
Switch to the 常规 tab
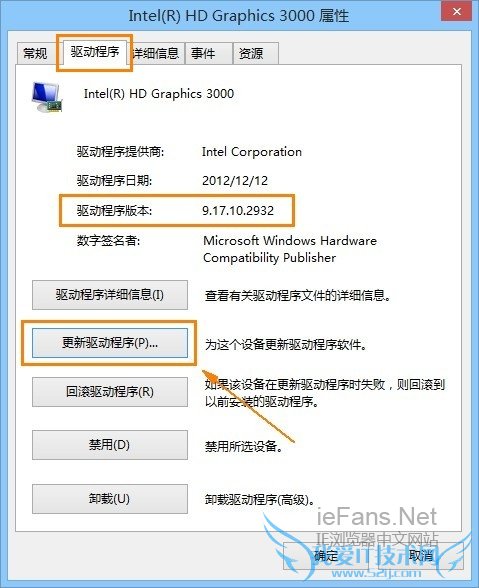pos(36,53)
